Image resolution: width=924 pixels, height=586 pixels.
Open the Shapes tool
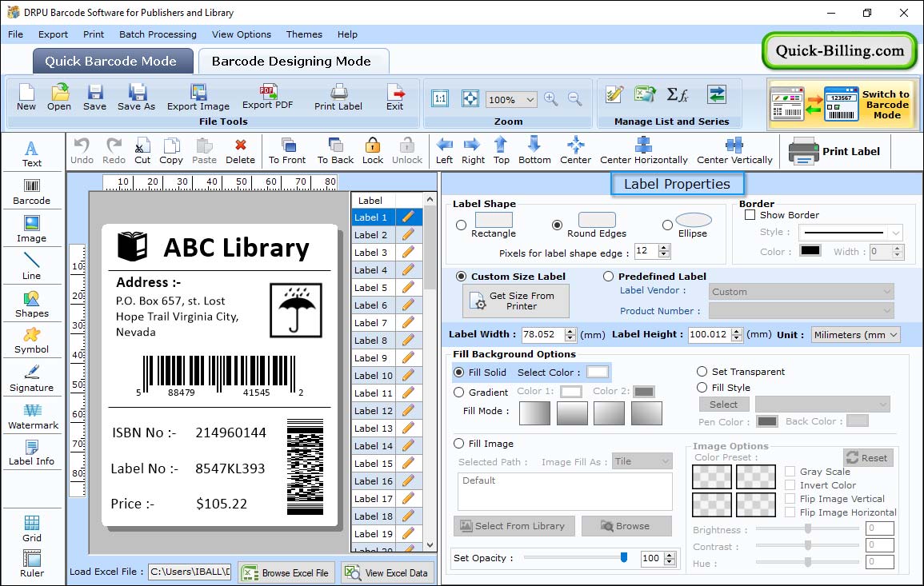pyautogui.click(x=32, y=305)
